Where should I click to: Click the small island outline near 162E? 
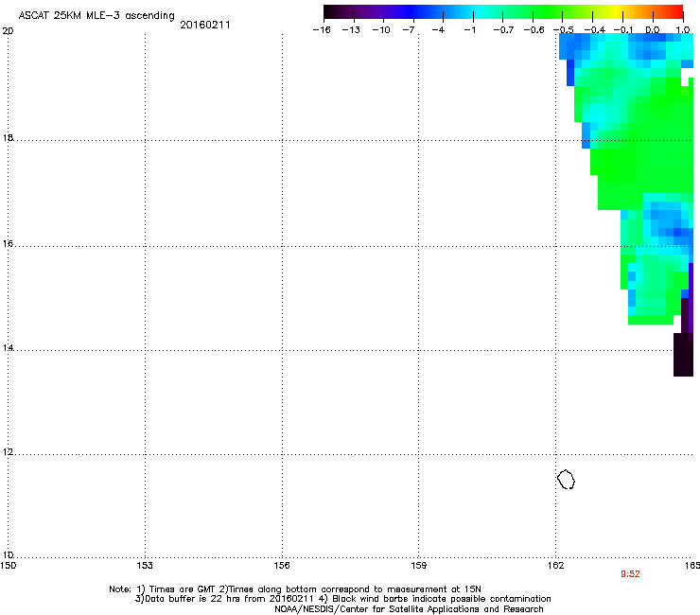pyautogui.click(x=566, y=479)
